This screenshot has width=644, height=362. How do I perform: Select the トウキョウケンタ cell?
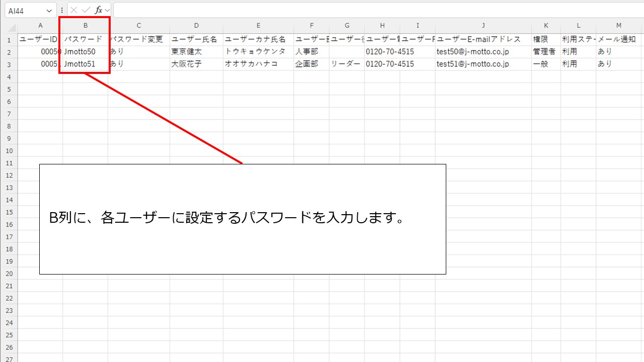259,52
